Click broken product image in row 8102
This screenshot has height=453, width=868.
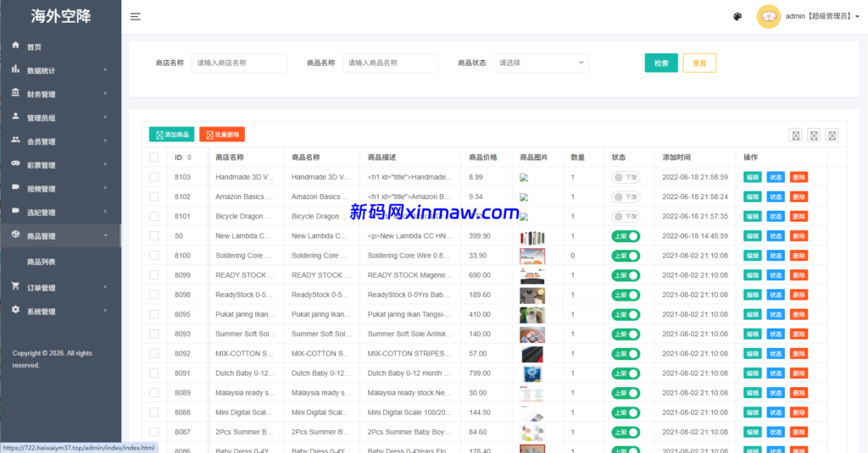524,197
